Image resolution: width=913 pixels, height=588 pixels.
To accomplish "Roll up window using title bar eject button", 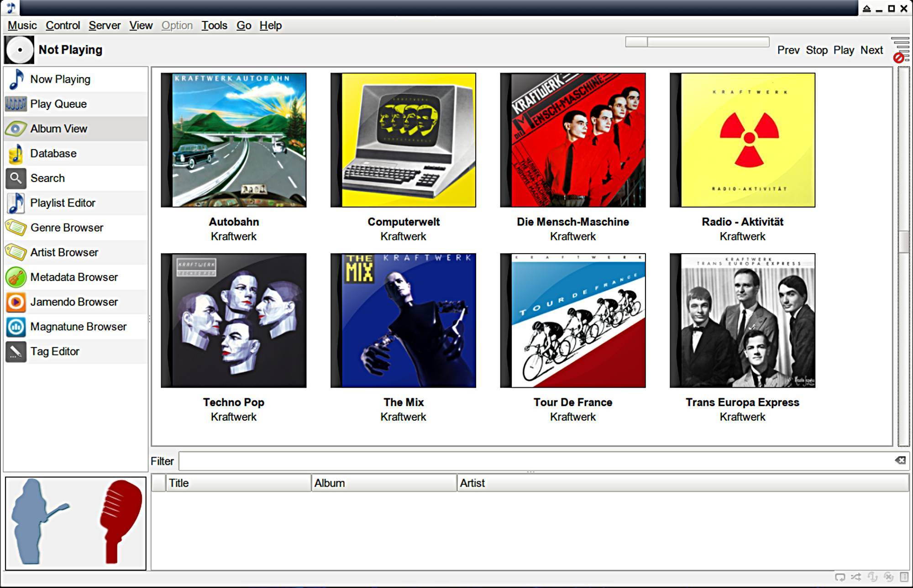I will point(866,8).
